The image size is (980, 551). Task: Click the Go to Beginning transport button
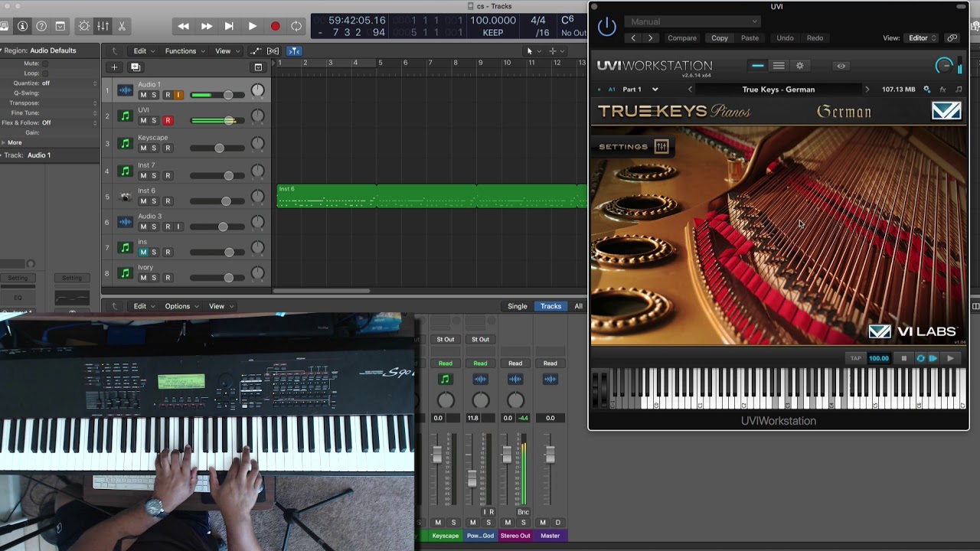coord(229,26)
